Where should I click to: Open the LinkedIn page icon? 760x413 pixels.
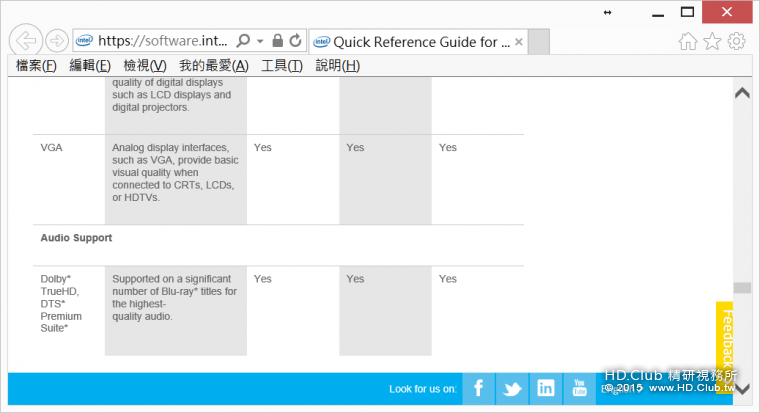pyautogui.click(x=546, y=388)
